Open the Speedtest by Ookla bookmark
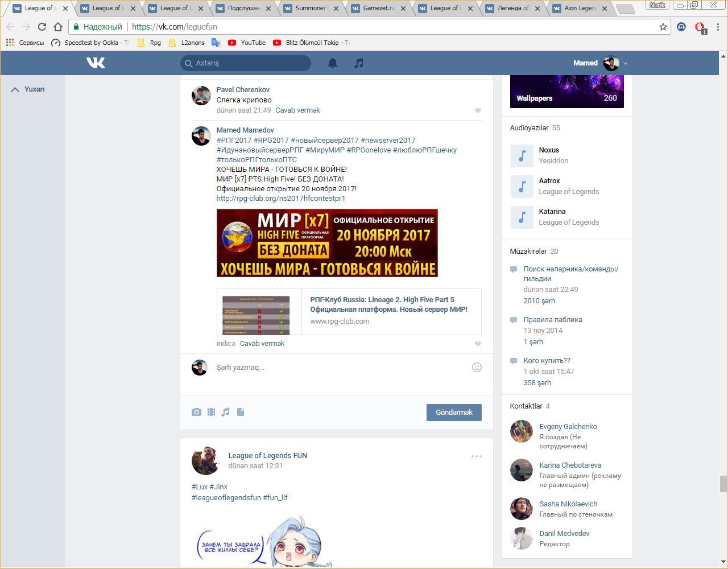The image size is (728, 569). (90, 43)
